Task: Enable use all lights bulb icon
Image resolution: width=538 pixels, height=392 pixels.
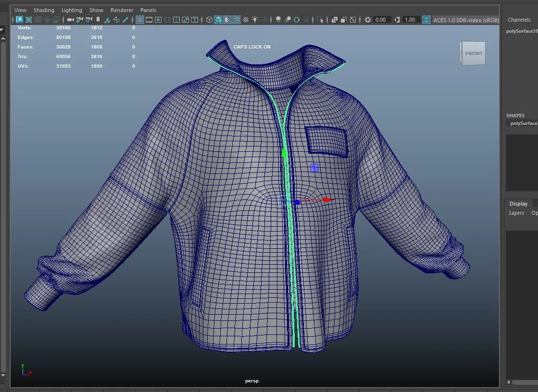Action: click(x=255, y=20)
